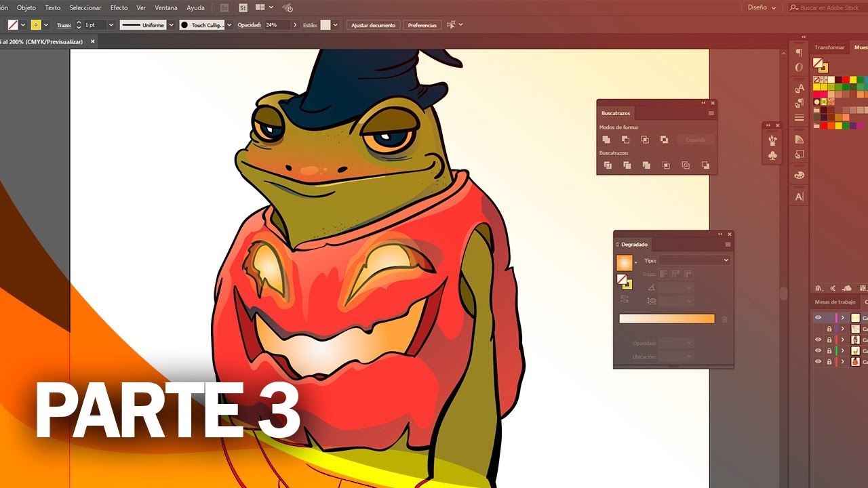Open the Gradient panel icon in the right dock
This screenshot has height=488, width=868.
(799, 139)
